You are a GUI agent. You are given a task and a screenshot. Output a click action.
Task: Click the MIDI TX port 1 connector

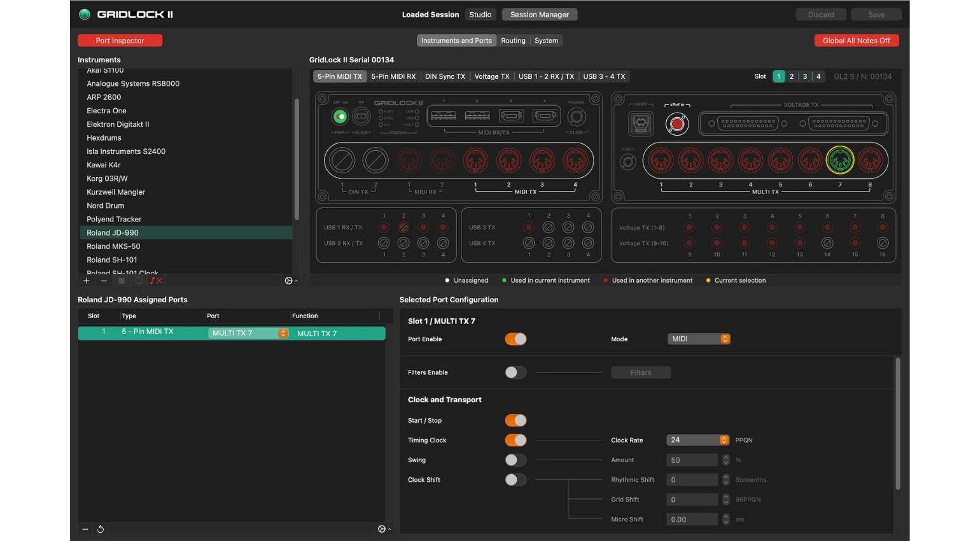[x=475, y=160]
